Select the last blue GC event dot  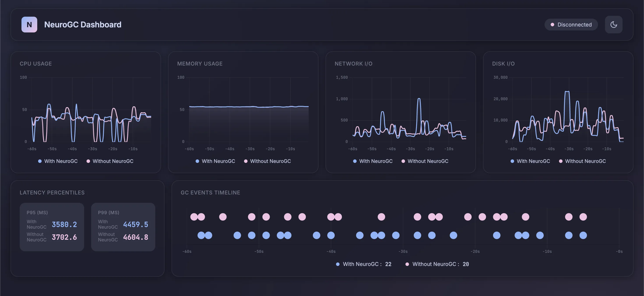583,235
